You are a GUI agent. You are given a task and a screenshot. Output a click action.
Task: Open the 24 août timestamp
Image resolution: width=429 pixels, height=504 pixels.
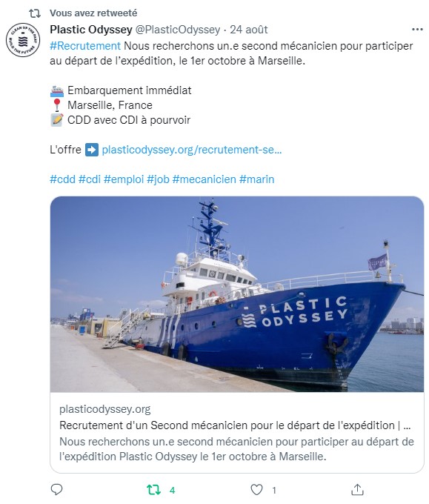[x=249, y=30]
